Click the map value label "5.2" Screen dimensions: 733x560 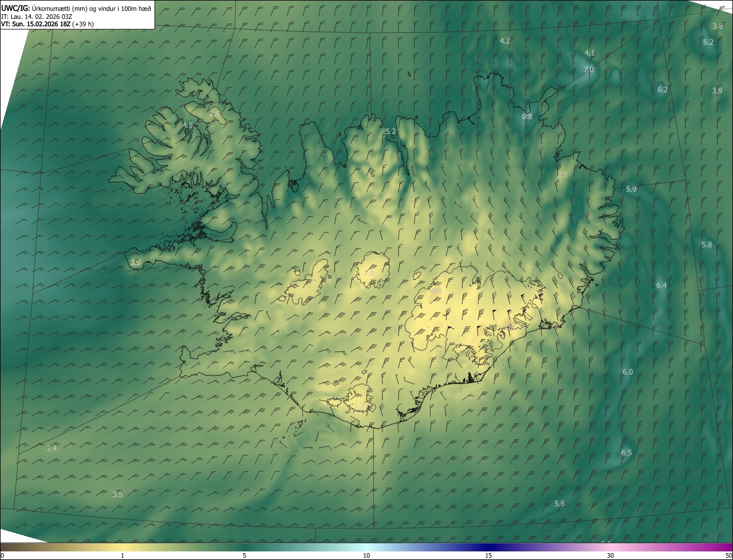point(391,131)
